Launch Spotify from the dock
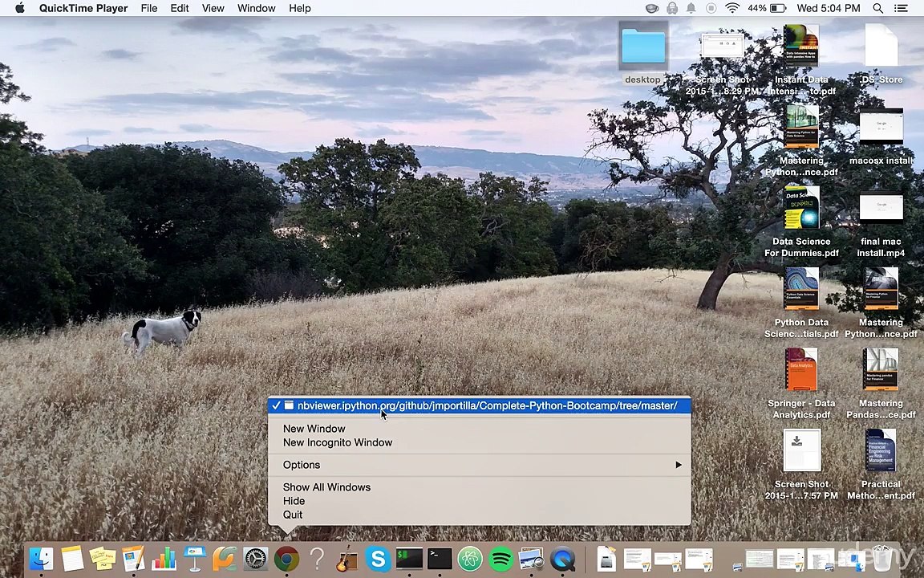 point(501,559)
